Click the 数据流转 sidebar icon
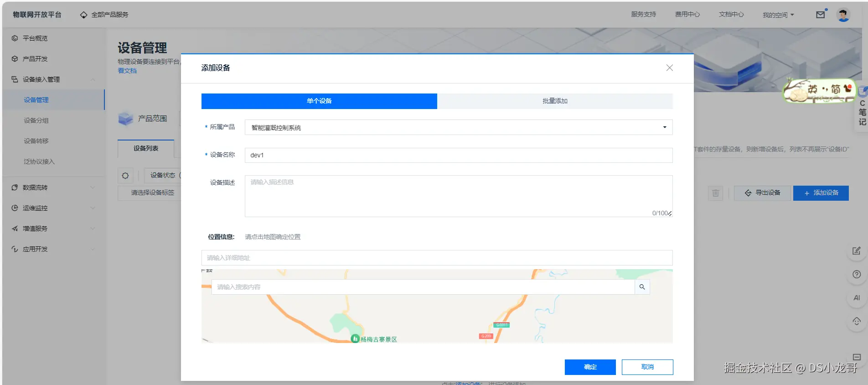Screen dimensions: 868x385 pos(15,187)
